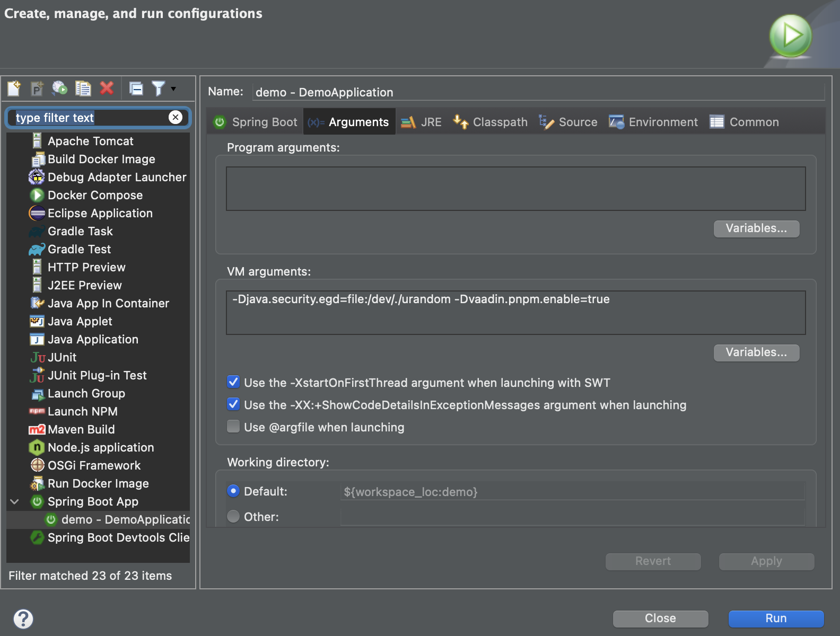Image resolution: width=840 pixels, height=636 pixels.
Task: Switch to the Arguments tab
Action: coord(349,122)
